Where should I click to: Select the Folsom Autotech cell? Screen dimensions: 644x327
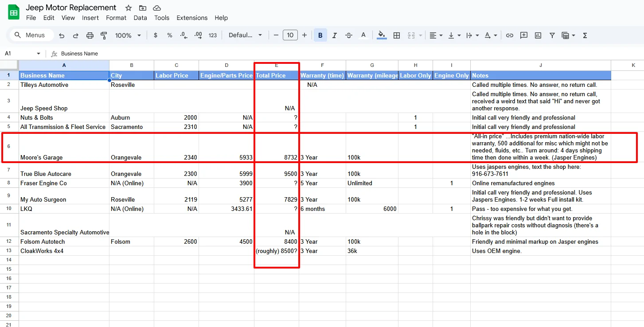pyautogui.click(x=64, y=241)
